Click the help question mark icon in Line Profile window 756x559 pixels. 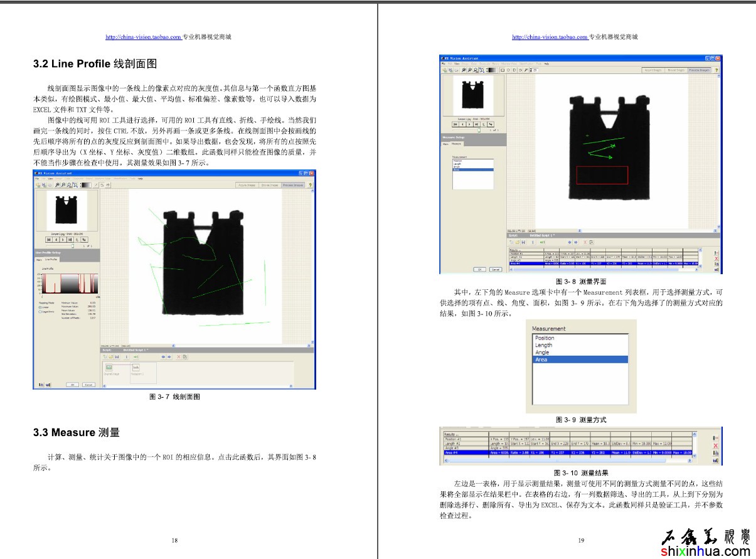click(310, 185)
